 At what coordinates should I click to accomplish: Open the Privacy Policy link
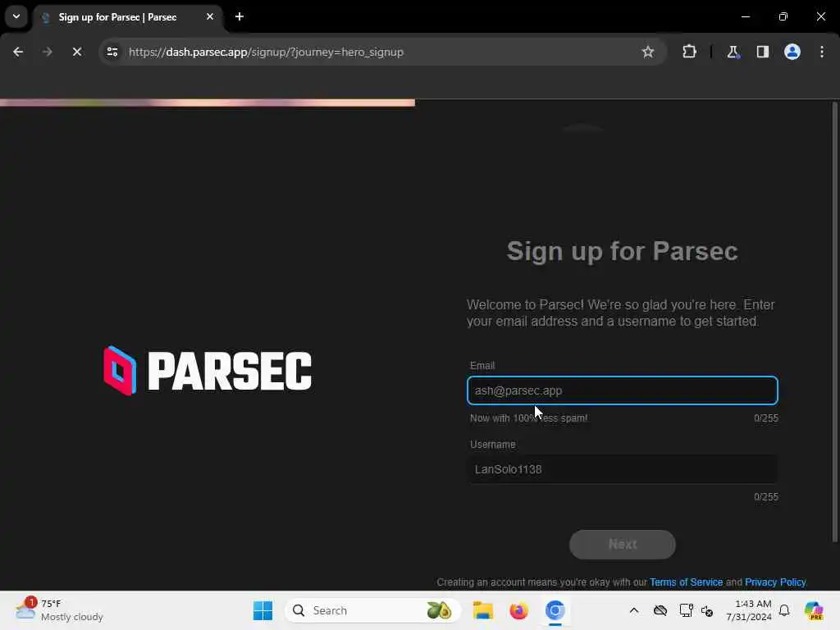(775, 582)
